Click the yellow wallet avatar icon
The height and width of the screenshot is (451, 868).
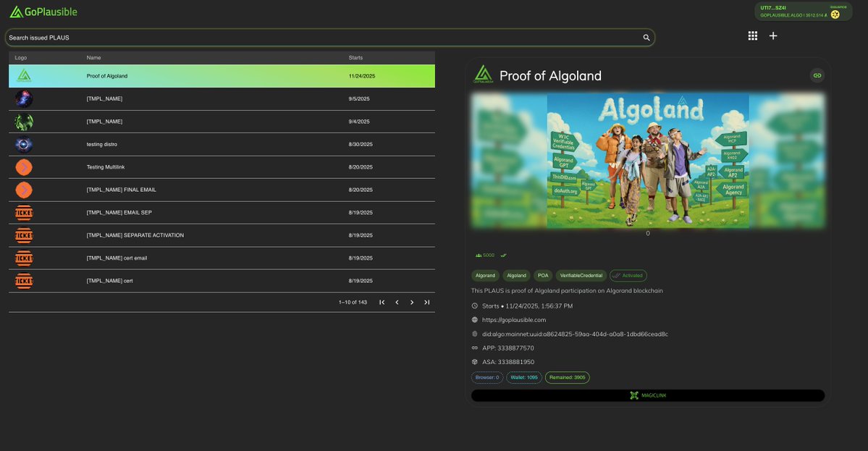click(x=835, y=14)
